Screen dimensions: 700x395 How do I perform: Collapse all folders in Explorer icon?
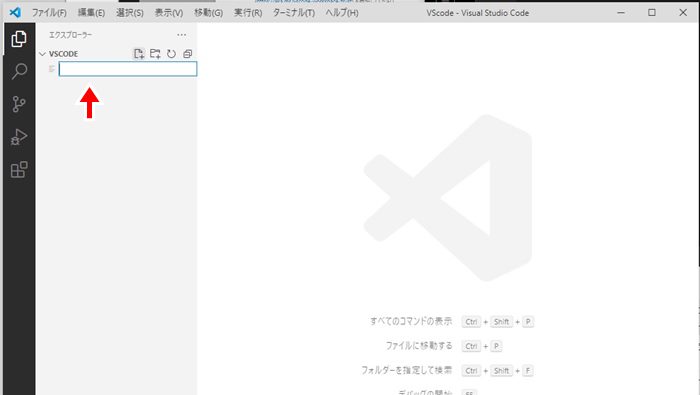tap(188, 54)
